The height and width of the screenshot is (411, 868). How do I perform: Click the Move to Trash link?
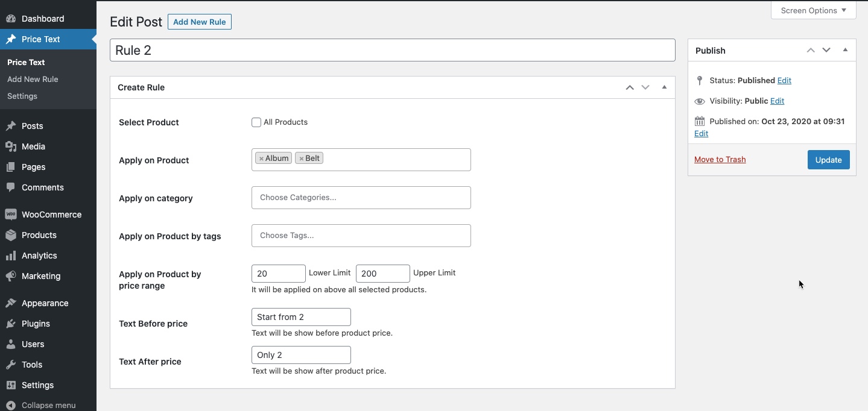pyautogui.click(x=720, y=159)
